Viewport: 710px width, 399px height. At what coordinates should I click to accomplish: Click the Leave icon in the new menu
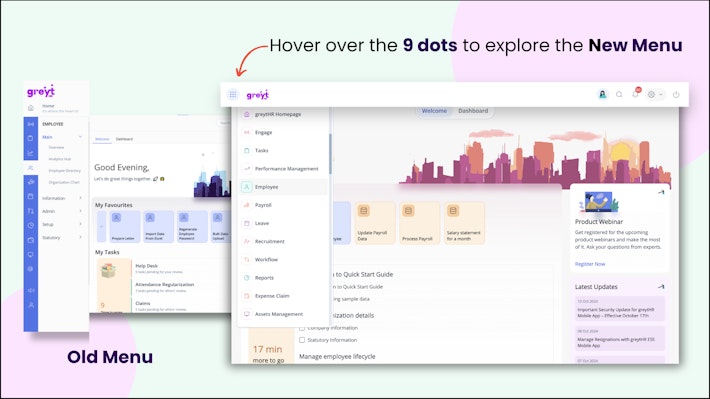(247, 223)
